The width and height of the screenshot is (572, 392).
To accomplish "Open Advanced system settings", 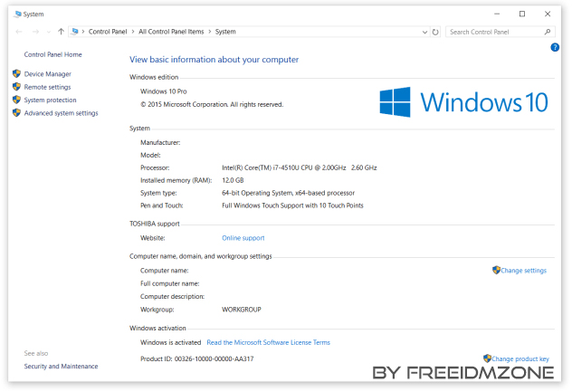I will (x=61, y=113).
